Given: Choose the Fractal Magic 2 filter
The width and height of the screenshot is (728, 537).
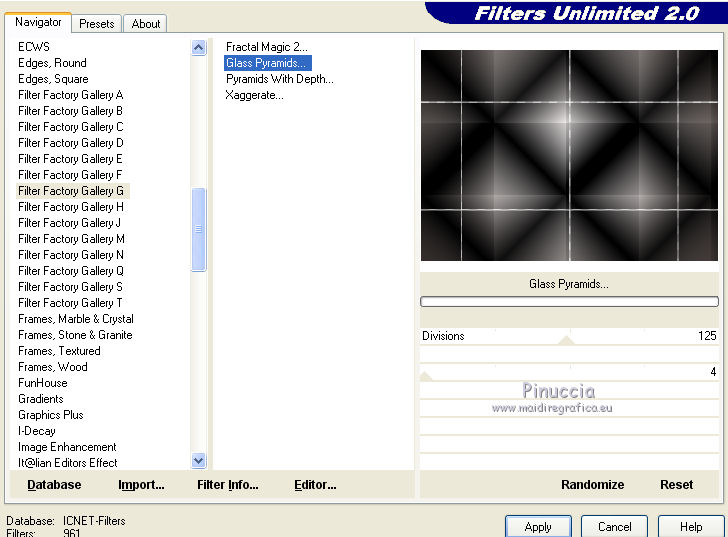Looking at the screenshot, I should [267, 47].
